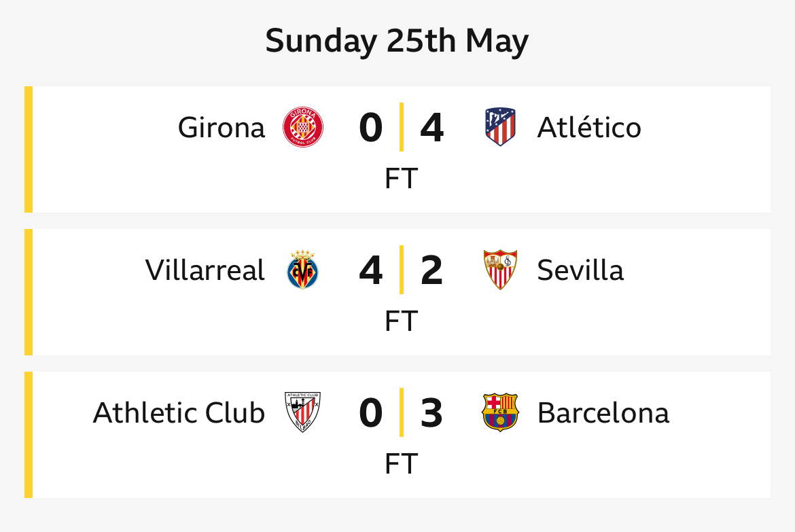Click the Sevilla club crest
The height and width of the screenshot is (532, 795).
(x=500, y=269)
